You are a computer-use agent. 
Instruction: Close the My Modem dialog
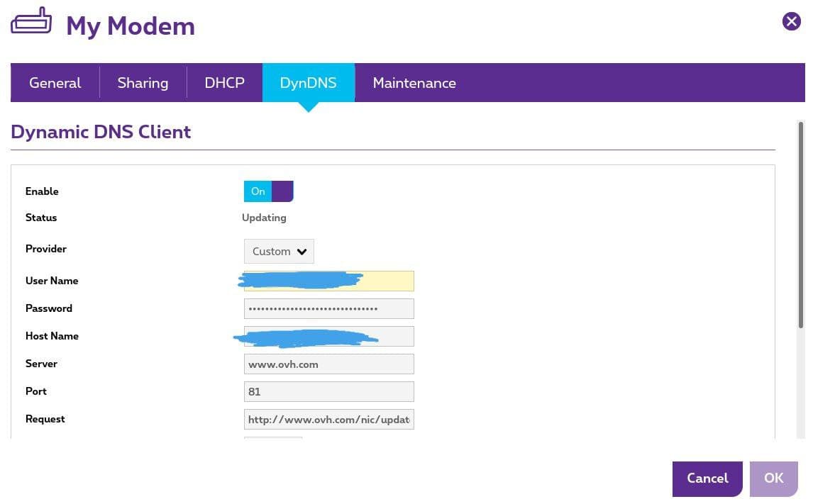tap(791, 21)
